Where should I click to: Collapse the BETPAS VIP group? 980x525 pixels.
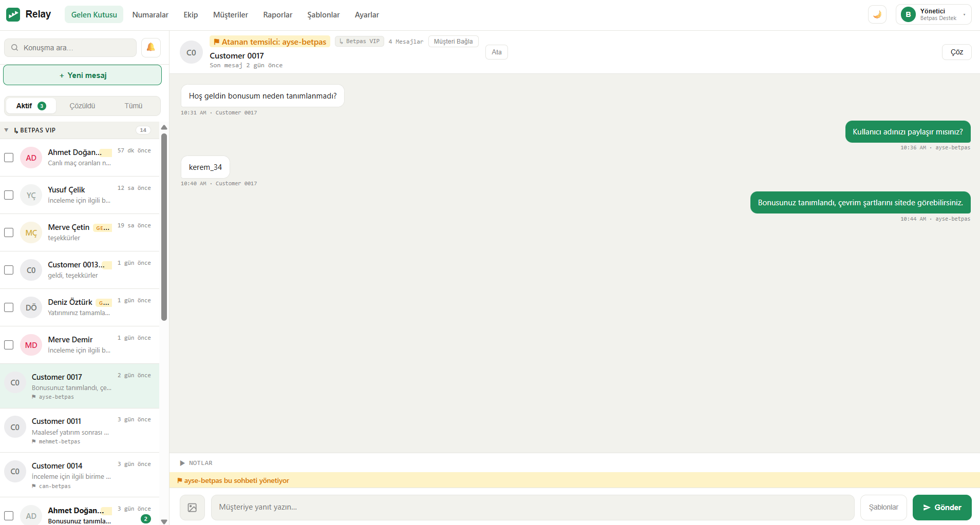tap(6, 130)
